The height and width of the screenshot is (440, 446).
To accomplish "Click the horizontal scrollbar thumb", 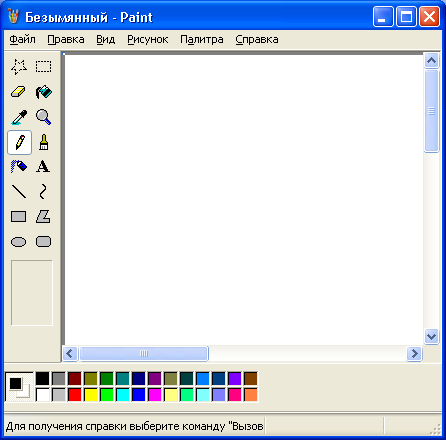I will (x=144, y=353).
